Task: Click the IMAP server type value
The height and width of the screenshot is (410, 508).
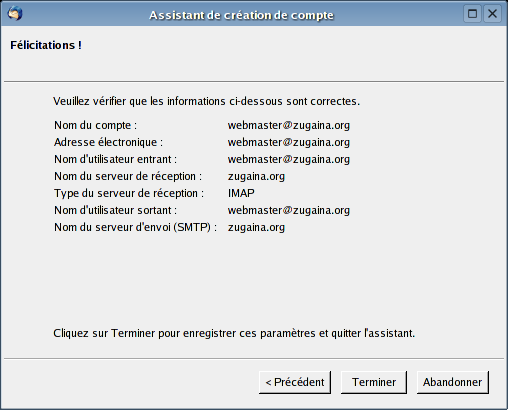Action: tap(241, 193)
